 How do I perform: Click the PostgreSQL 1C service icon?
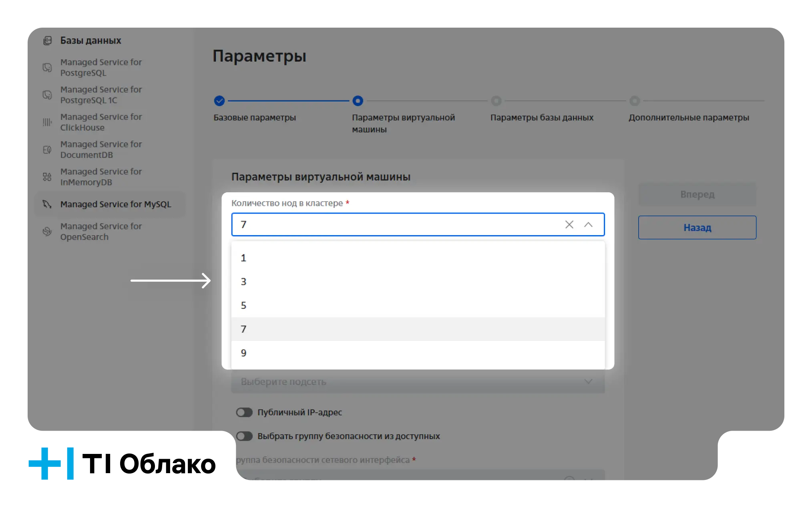point(47,95)
